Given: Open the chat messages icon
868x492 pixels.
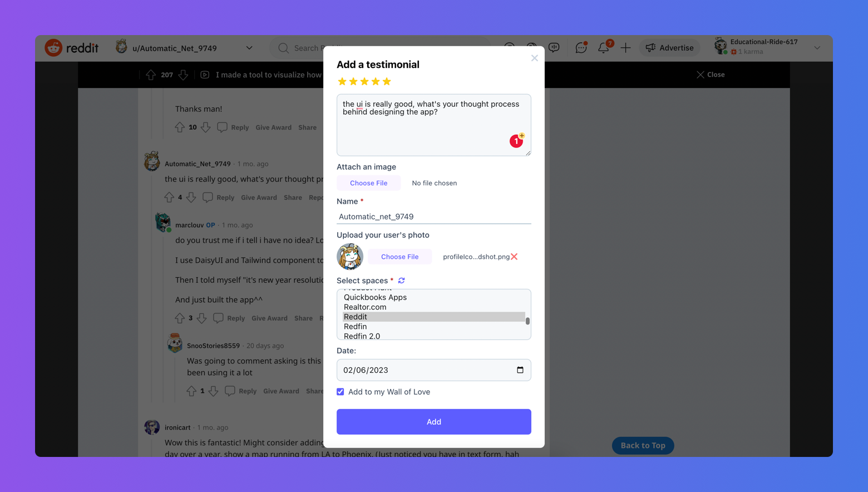Looking at the screenshot, I should coord(581,48).
